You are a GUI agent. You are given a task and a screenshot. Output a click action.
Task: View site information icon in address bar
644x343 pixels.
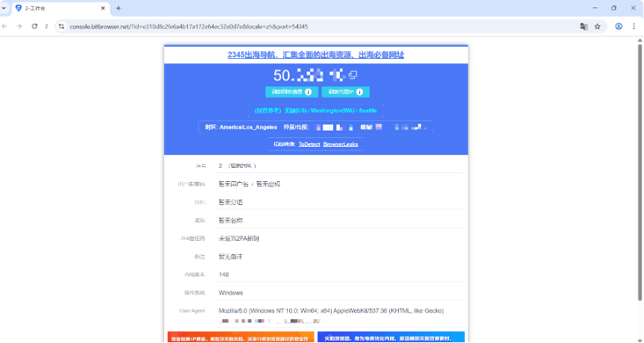pyautogui.click(x=61, y=26)
